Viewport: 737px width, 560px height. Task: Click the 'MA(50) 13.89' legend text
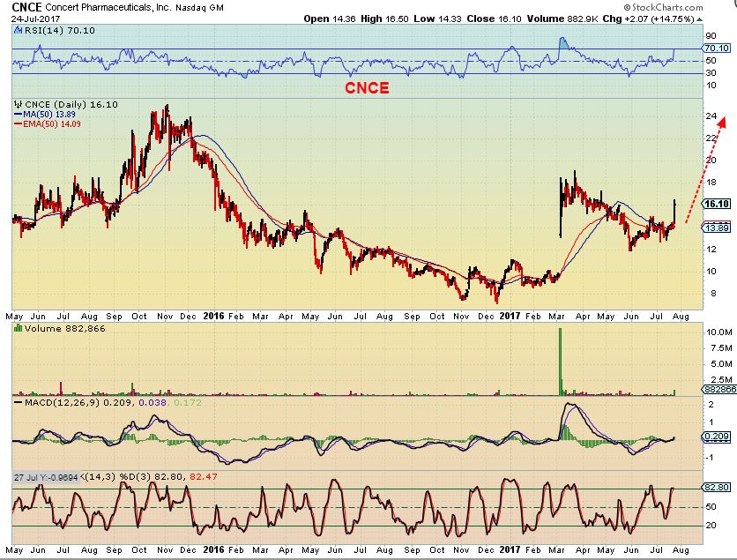[x=49, y=115]
